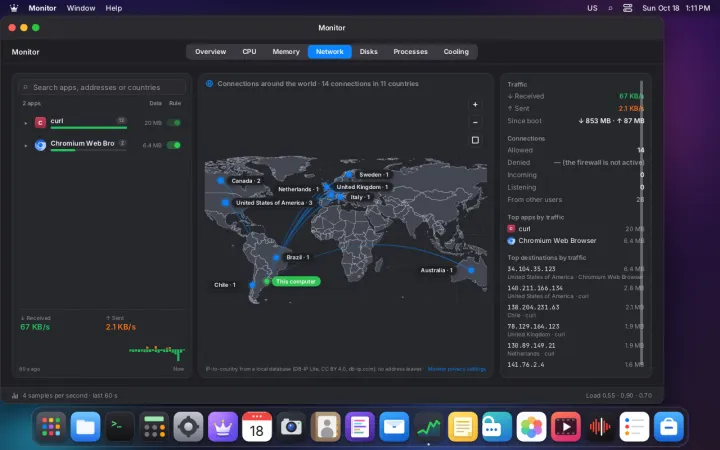Open System Settings gear in dock
720x450 pixels.
pyautogui.click(x=188, y=427)
